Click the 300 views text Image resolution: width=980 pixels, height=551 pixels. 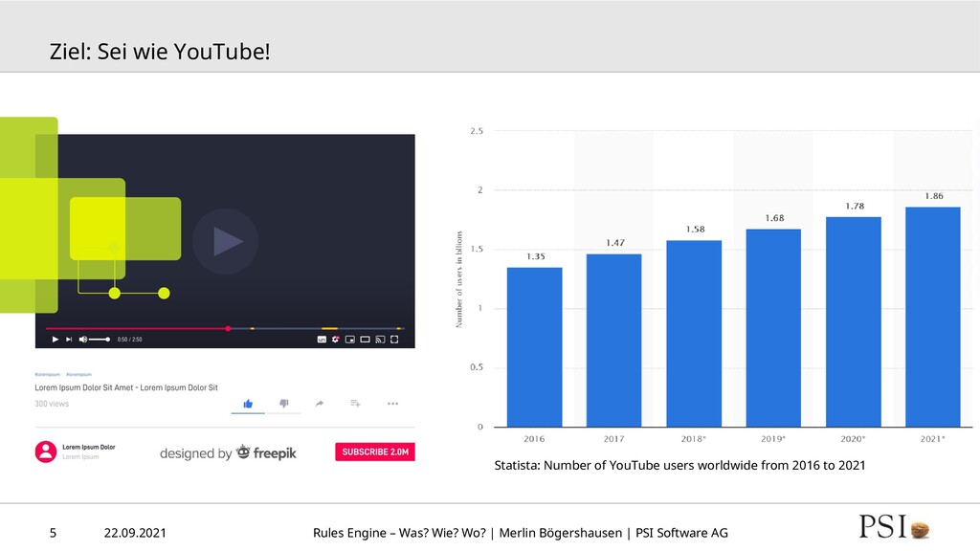coord(52,404)
